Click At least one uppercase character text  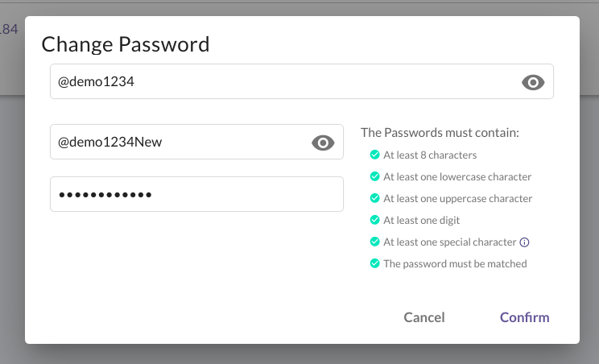click(x=457, y=199)
